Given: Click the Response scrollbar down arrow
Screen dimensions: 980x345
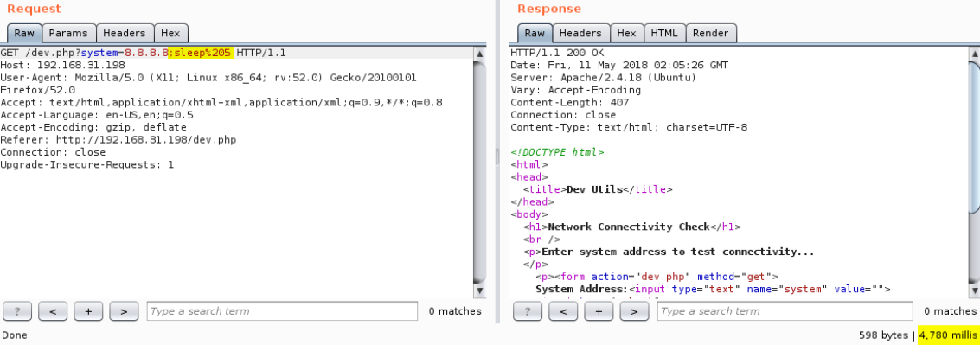Looking at the screenshot, I should coord(974,291).
